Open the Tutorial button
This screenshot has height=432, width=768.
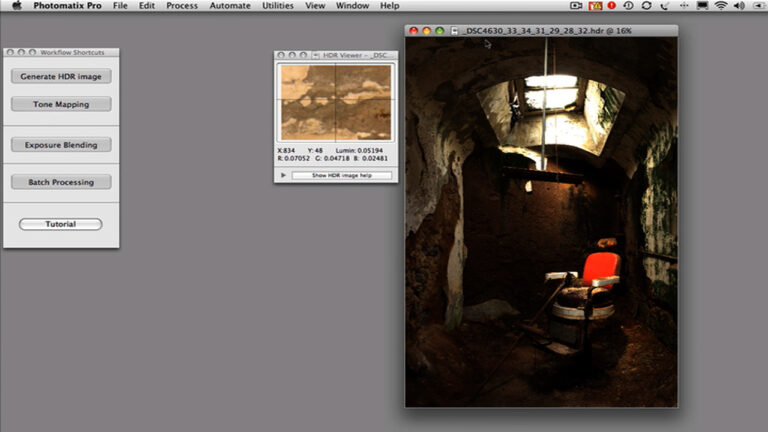tap(61, 224)
